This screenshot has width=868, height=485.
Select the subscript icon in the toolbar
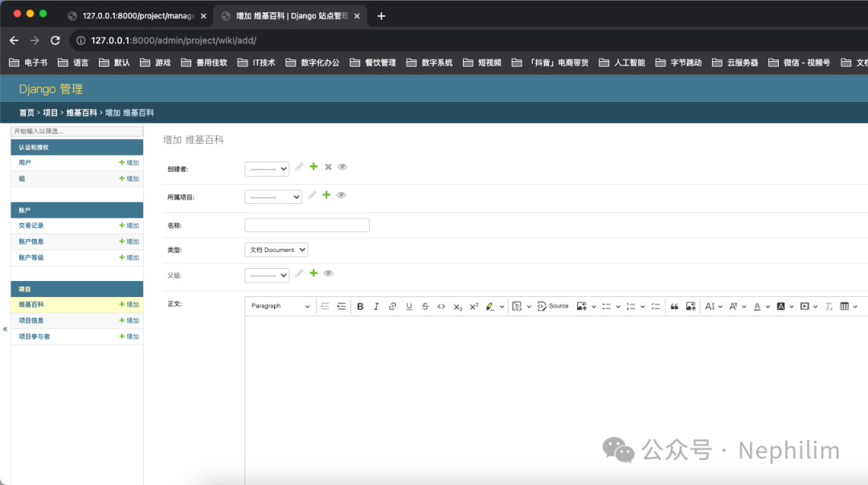[457, 306]
